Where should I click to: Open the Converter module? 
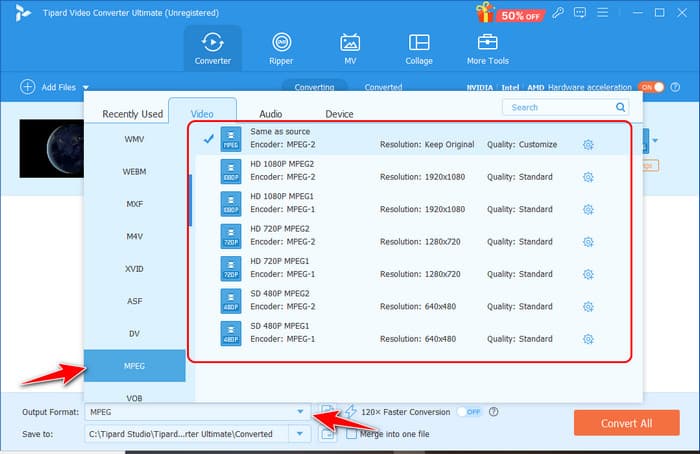coord(212,48)
